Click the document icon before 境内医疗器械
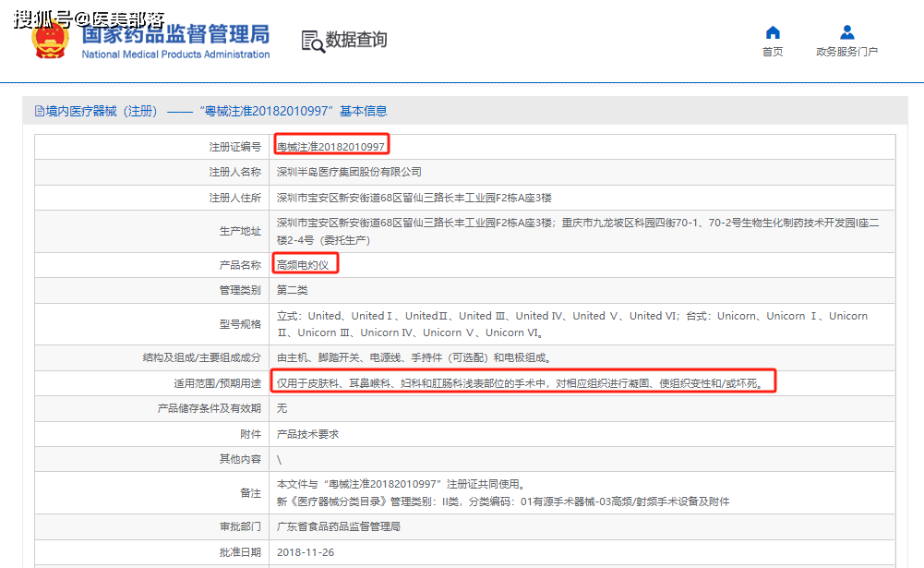This screenshot has height=568, width=924. 40,111
